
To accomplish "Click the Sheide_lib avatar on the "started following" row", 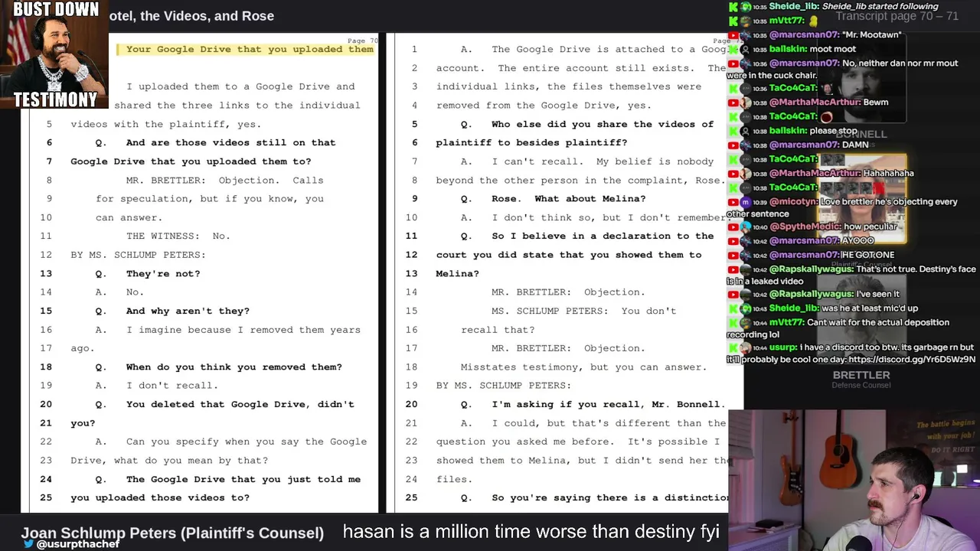I will [746, 6].
